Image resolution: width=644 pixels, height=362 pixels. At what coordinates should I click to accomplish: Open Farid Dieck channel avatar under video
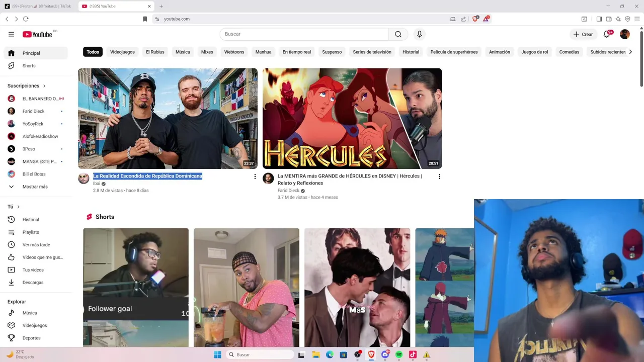coord(268,178)
